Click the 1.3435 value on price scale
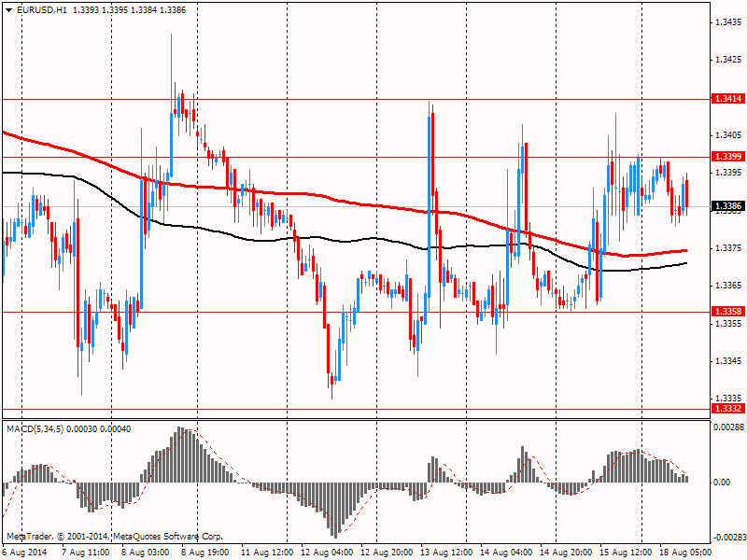This screenshot has width=747, height=560. [726, 21]
